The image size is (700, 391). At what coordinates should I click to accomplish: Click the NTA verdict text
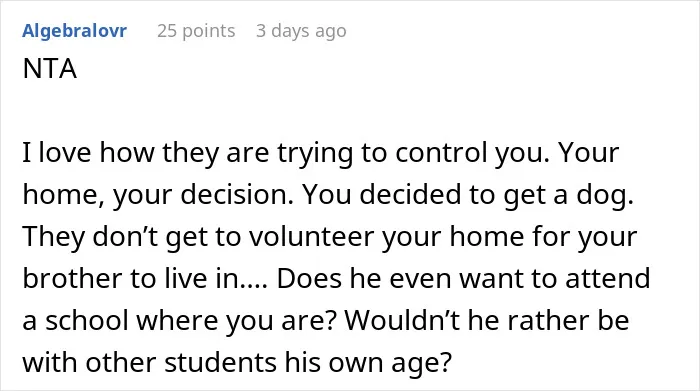[50, 69]
